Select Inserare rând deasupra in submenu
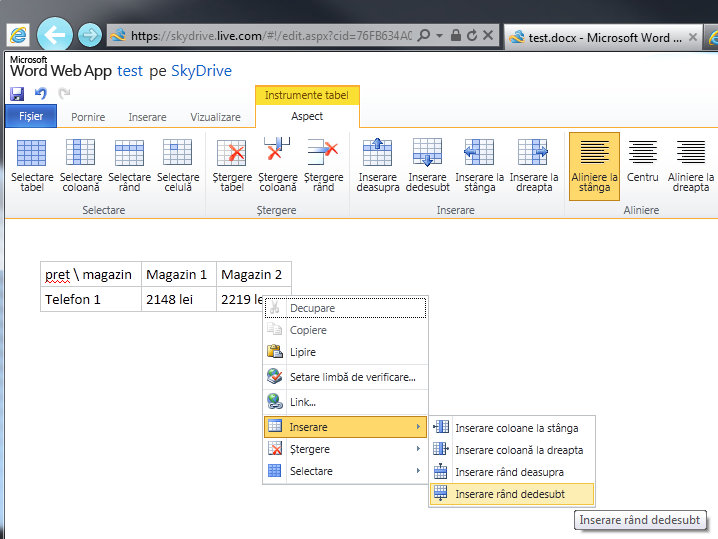This screenshot has width=718, height=539. coord(512,472)
